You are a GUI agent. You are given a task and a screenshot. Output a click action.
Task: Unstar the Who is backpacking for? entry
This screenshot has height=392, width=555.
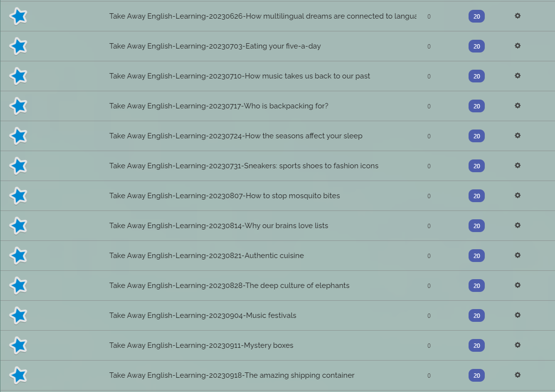point(18,106)
